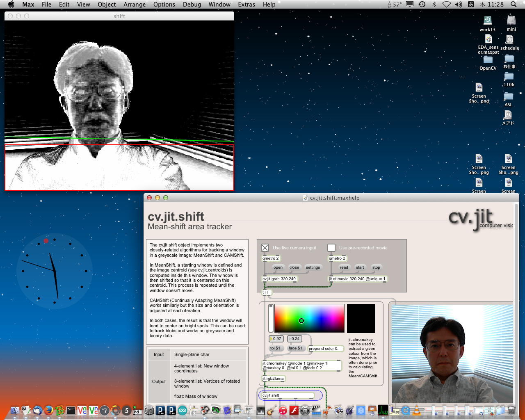The height and width of the screenshot is (420, 525).
Task: Open Spotlight search in the menu bar
Action: tap(514, 4)
